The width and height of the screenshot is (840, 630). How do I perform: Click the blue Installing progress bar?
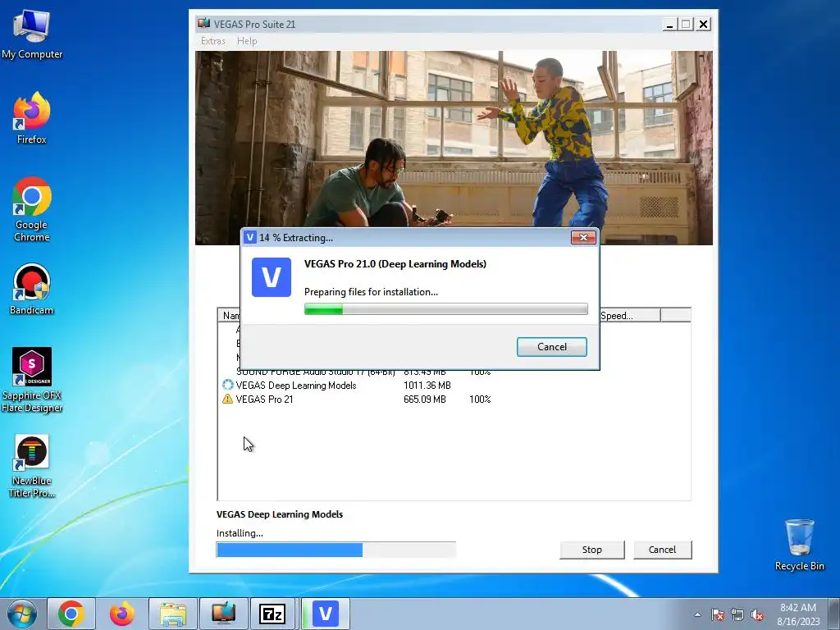[336, 550]
